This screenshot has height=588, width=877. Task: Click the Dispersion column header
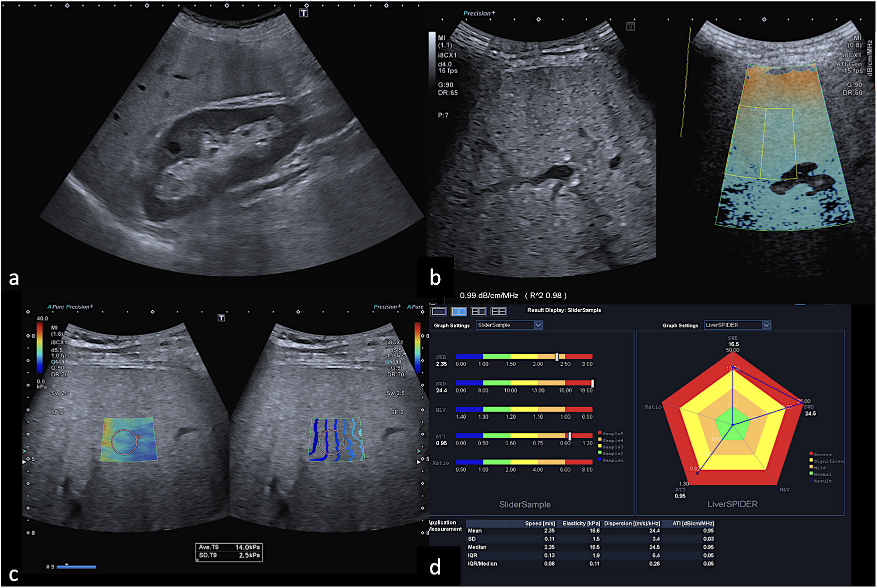pyautogui.click(x=632, y=523)
